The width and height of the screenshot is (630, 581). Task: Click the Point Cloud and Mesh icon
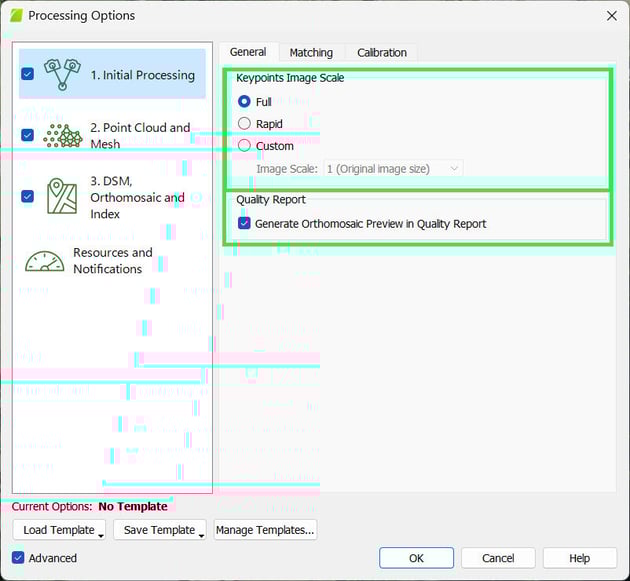[x=63, y=135]
